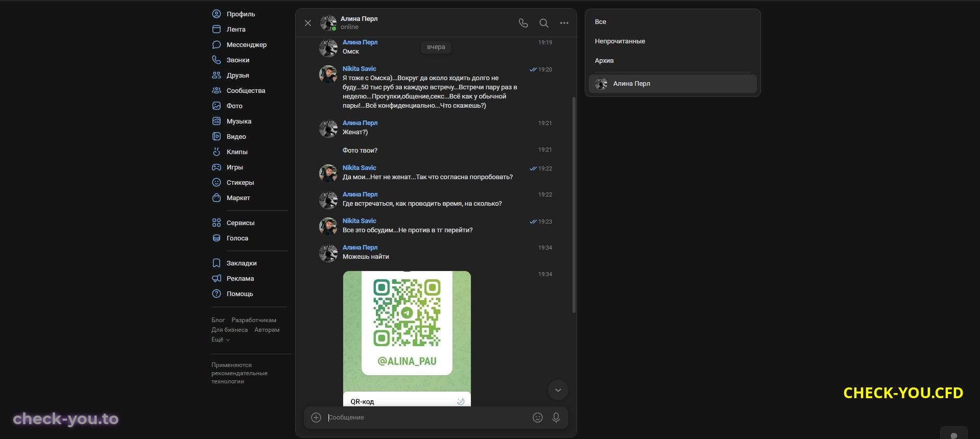Click the message text "Женат?)"
Viewport: 980px width, 439px height.
(x=355, y=132)
